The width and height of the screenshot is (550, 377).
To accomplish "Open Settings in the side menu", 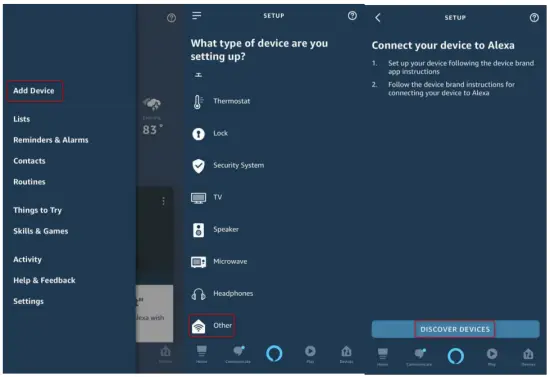I will [x=28, y=301].
